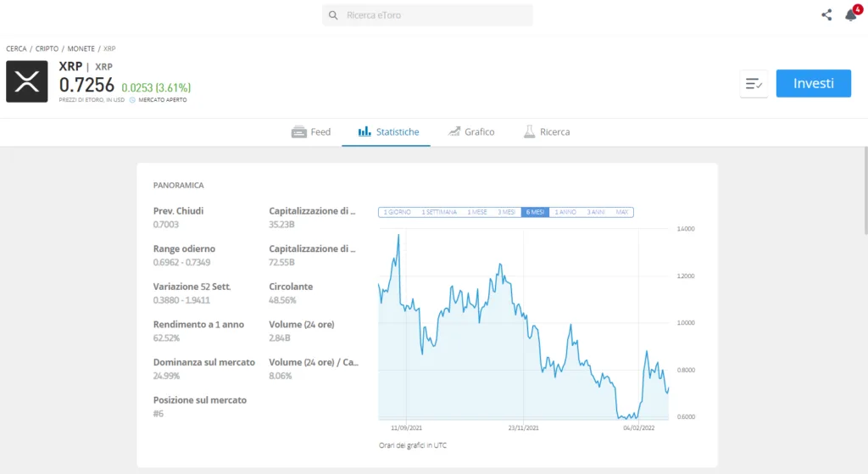Switch to the Feed tab
Screen dimensions: 868x474
coord(311,131)
